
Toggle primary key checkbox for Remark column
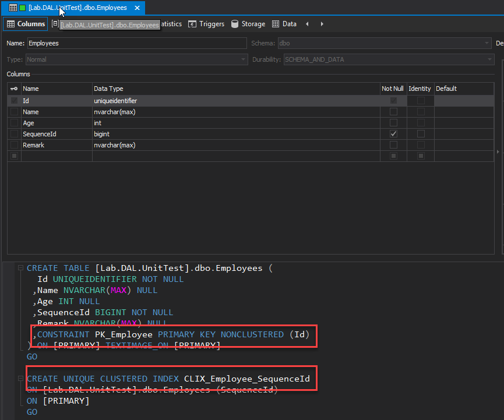14,145
